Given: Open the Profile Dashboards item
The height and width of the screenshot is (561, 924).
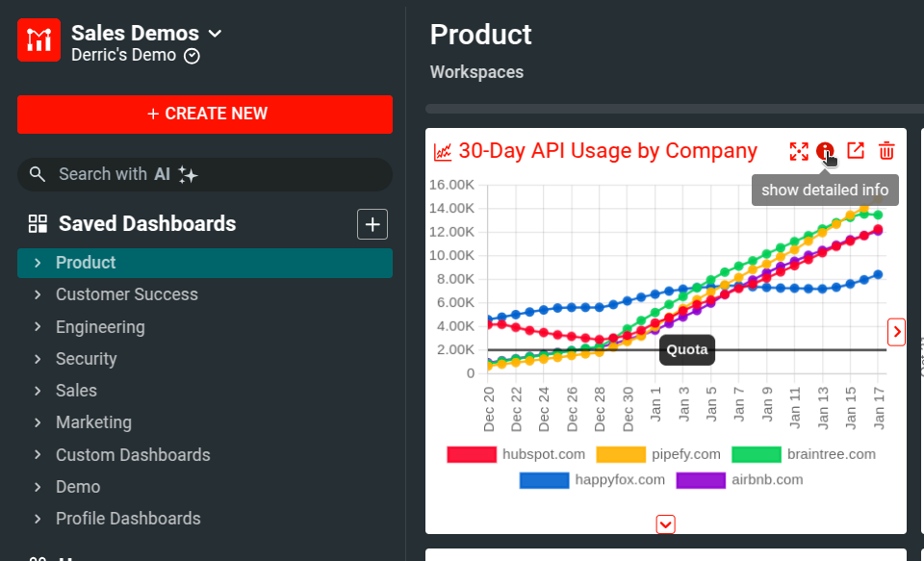Looking at the screenshot, I should pyautogui.click(x=128, y=519).
